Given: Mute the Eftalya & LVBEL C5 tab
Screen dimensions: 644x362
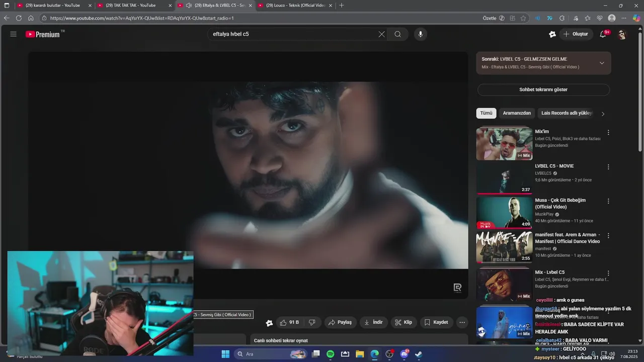Looking at the screenshot, I should coord(188,6).
